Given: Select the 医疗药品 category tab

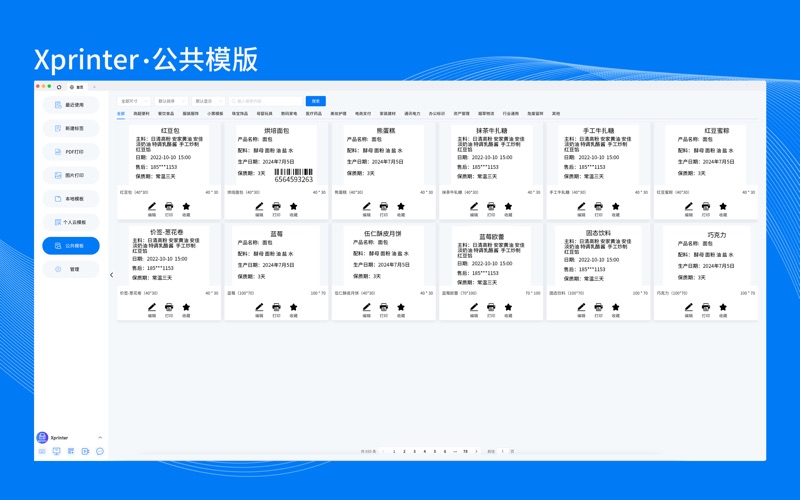Looking at the screenshot, I should tap(314, 114).
